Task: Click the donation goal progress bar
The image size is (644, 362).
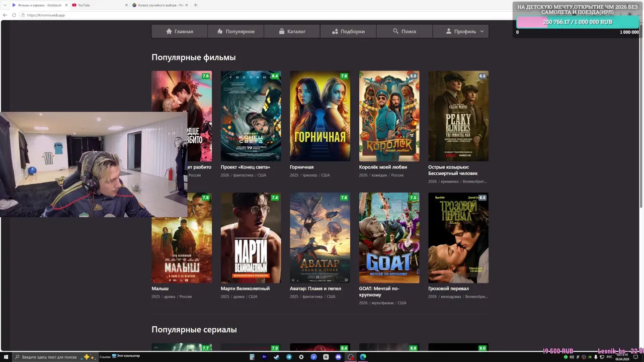Action: (x=578, y=22)
